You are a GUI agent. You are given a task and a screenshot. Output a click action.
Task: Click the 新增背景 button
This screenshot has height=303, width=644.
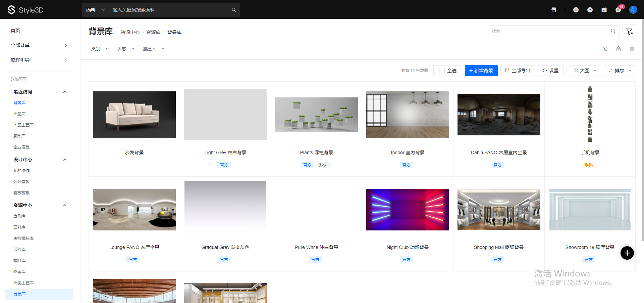coord(481,71)
